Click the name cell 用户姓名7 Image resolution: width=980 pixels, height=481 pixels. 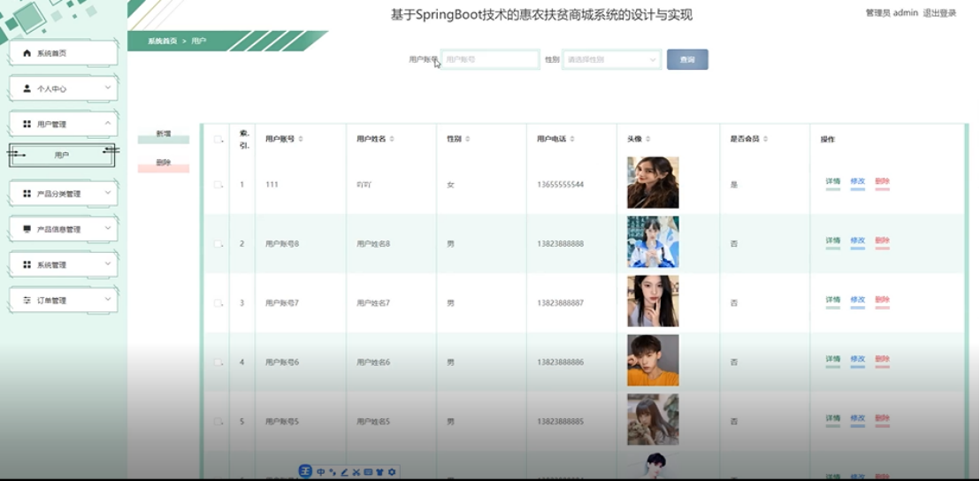tap(373, 303)
